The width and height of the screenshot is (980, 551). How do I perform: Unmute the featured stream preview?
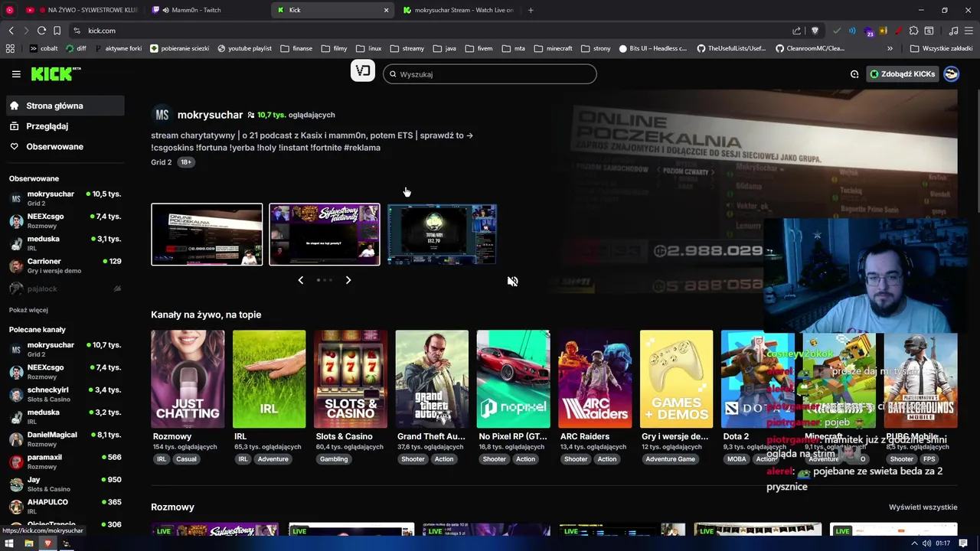point(512,281)
